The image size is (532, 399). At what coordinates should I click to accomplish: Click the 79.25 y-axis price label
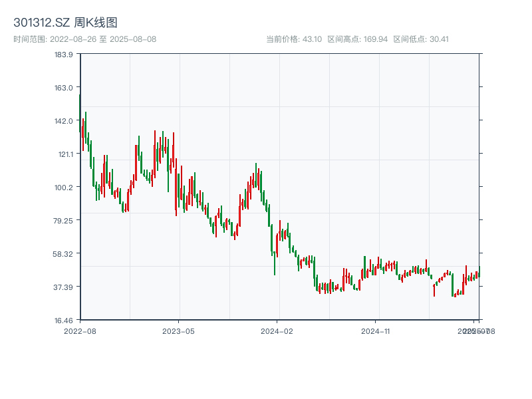coord(63,220)
